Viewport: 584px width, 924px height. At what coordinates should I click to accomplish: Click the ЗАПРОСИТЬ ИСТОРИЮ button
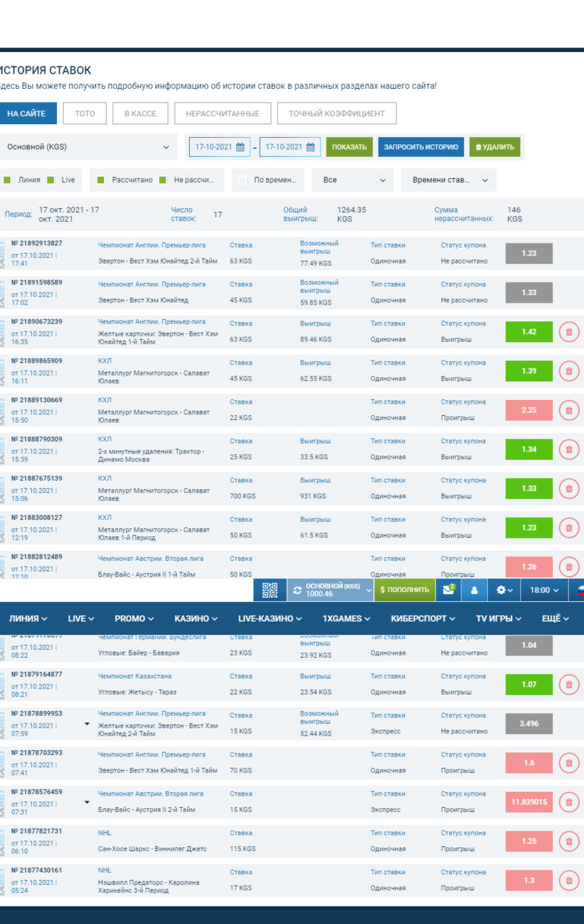421,147
